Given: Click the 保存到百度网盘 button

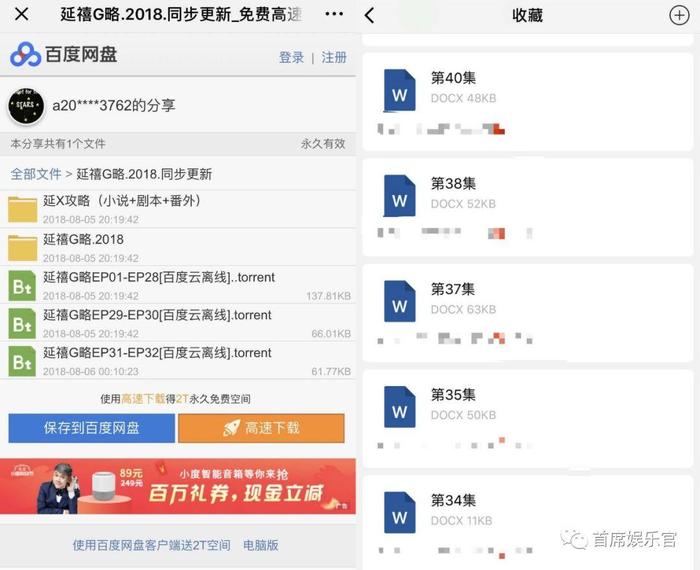Looking at the screenshot, I should 92,428.
